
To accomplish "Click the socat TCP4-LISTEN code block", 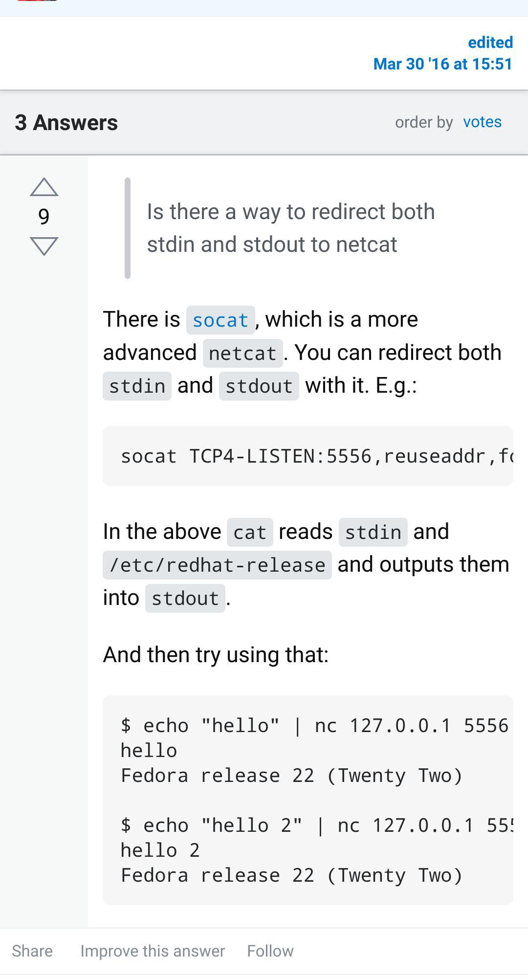I will pyautogui.click(x=308, y=456).
